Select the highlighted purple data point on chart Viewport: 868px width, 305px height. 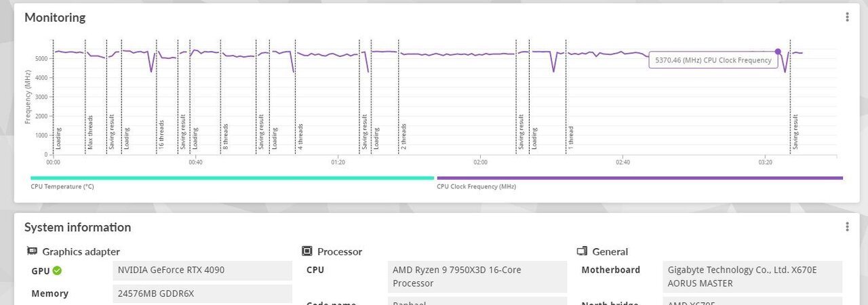778,52
